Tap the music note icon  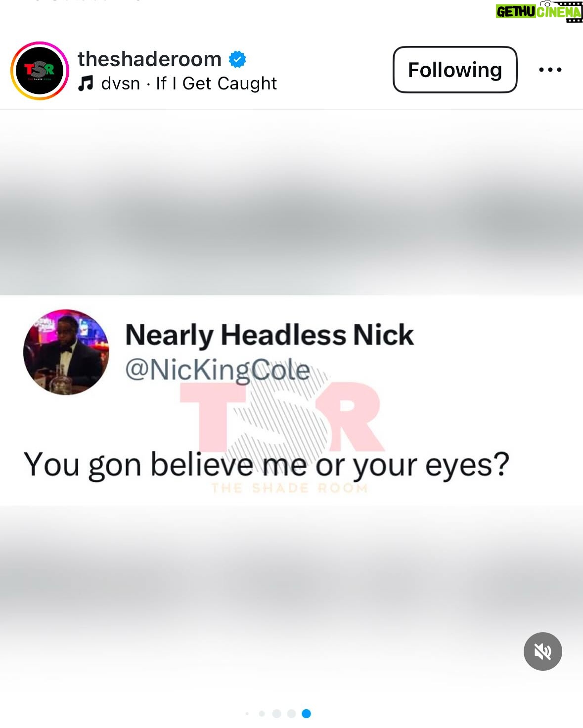[86, 84]
